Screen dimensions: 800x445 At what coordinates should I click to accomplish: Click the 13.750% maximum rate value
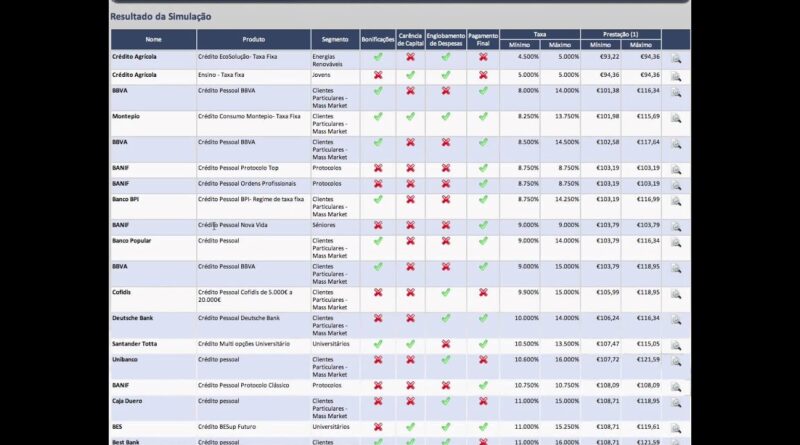click(x=567, y=116)
